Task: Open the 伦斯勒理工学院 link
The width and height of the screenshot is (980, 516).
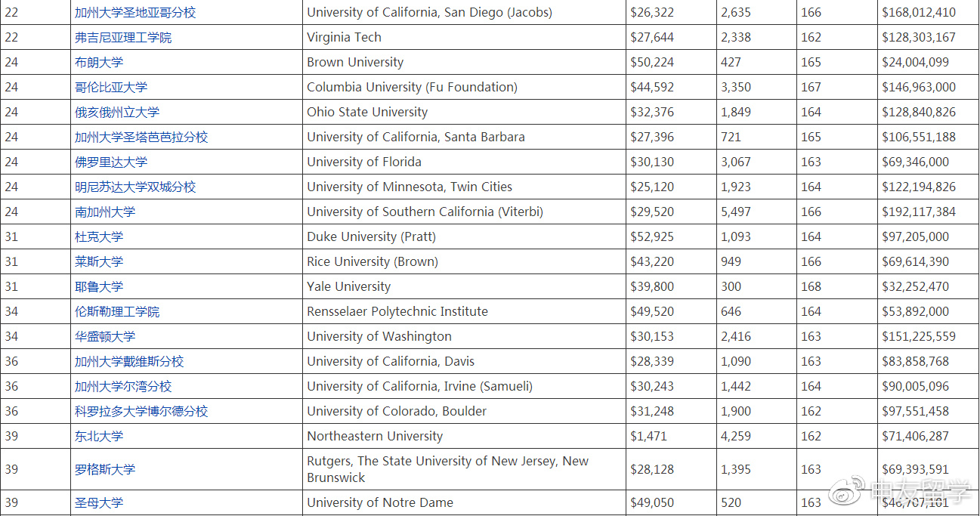Action: tap(117, 312)
